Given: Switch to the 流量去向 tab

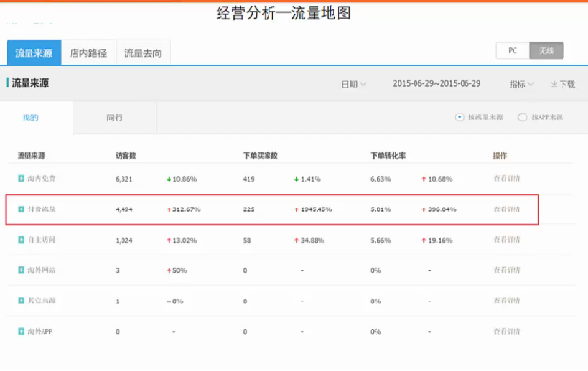Looking at the screenshot, I should 143,53.
